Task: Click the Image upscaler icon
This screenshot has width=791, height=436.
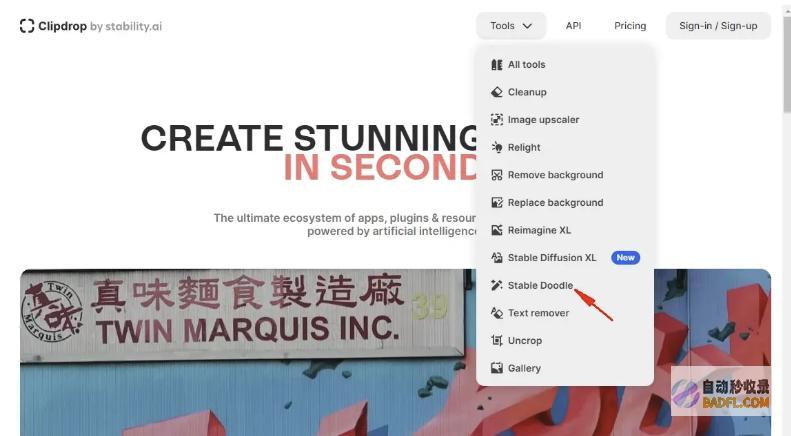Action: tap(497, 120)
